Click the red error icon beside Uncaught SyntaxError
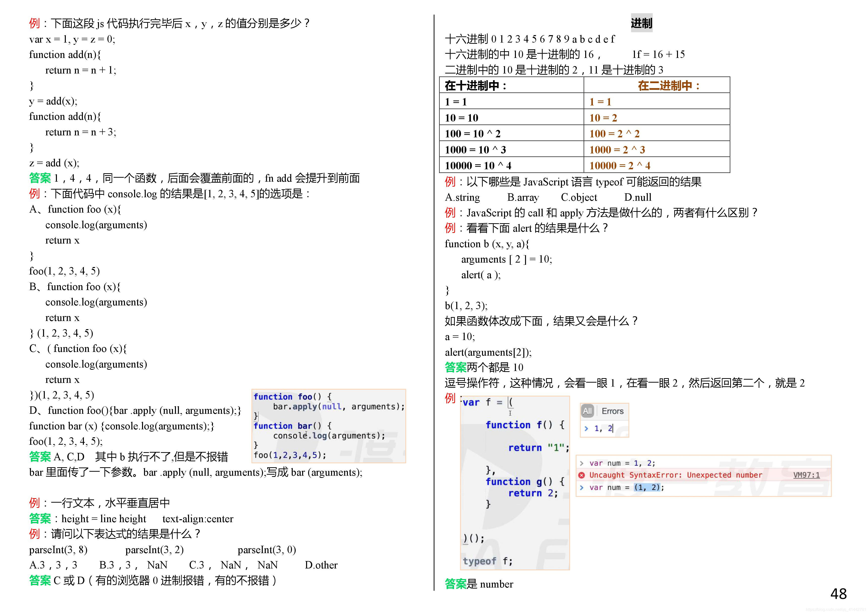868x614 pixels. pos(582,475)
